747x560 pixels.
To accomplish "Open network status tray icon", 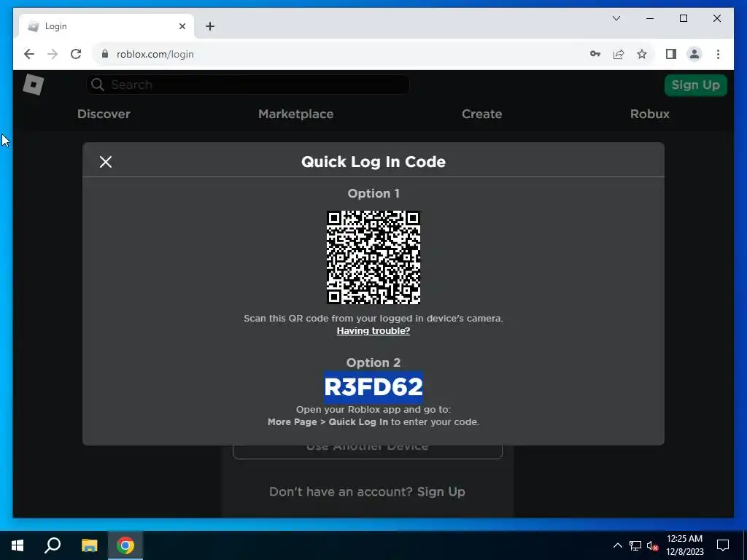I will coord(635,545).
